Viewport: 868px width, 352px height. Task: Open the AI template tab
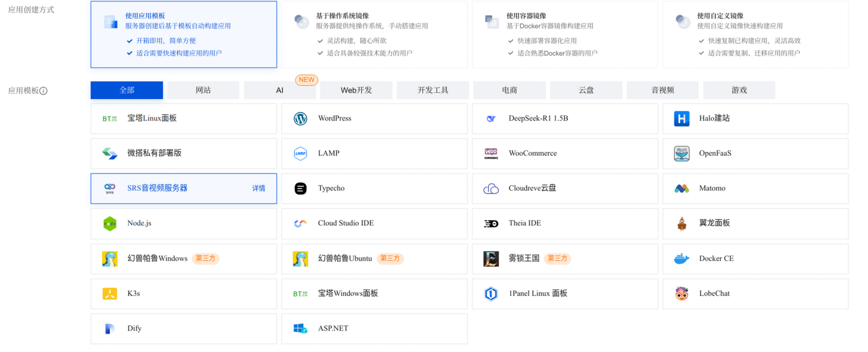coord(280,90)
